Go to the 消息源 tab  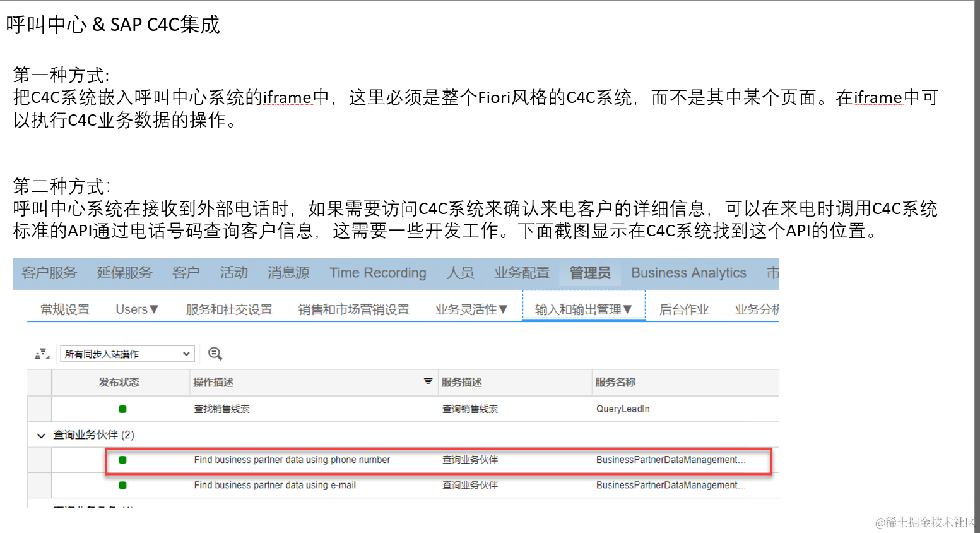[x=288, y=273]
